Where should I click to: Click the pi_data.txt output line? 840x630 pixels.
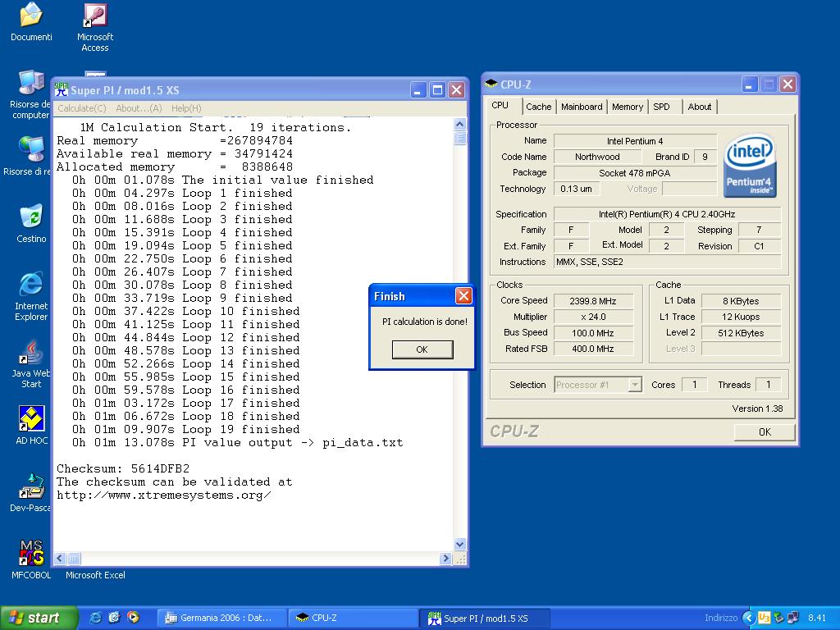pos(237,442)
